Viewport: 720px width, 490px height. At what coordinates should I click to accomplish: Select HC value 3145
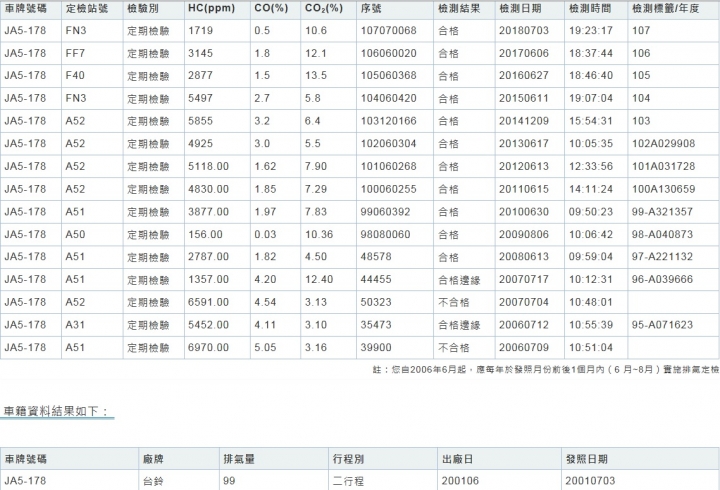[x=200, y=53]
